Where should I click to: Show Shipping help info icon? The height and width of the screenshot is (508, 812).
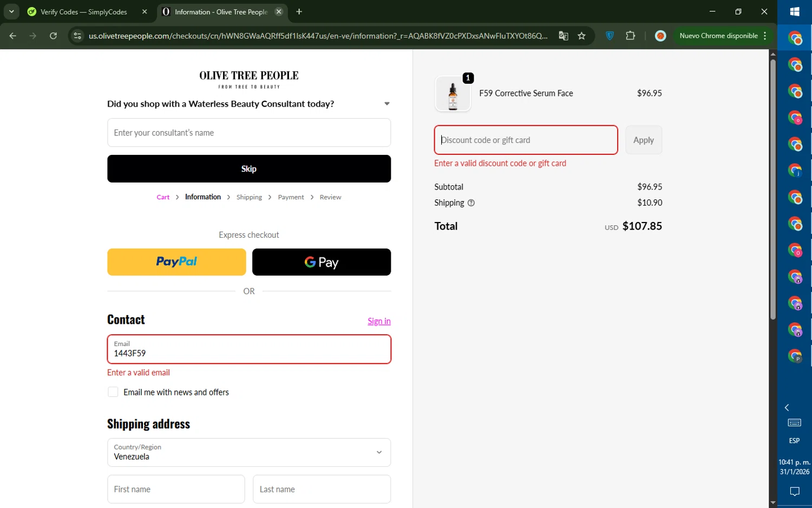471,203
